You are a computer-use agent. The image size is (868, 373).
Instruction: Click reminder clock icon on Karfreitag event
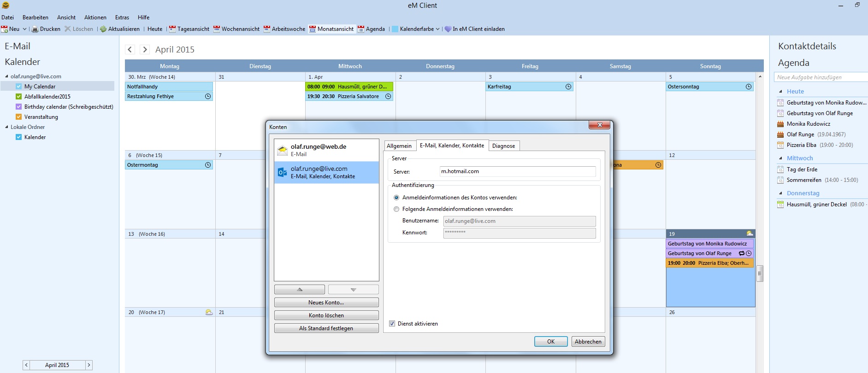coord(568,87)
